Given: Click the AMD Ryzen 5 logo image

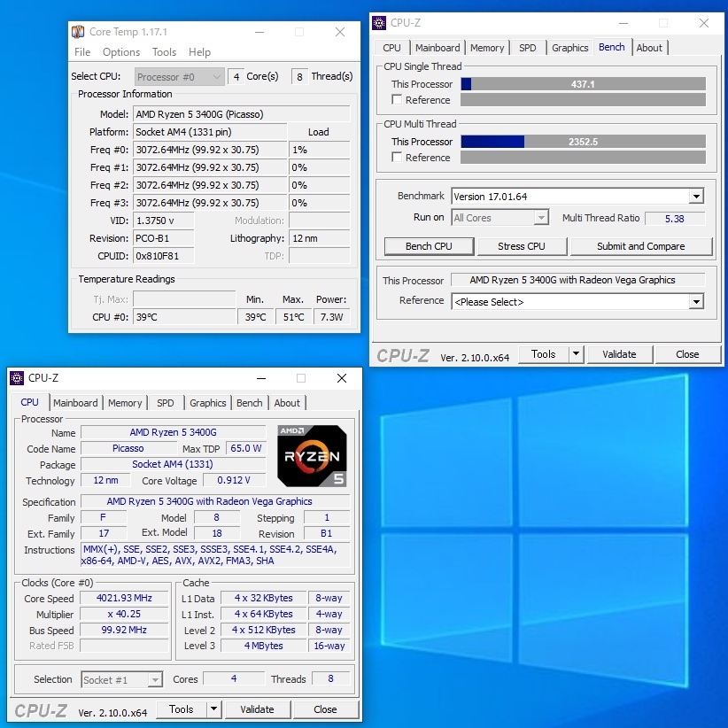Looking at the screenshot, I should point(312,456).
